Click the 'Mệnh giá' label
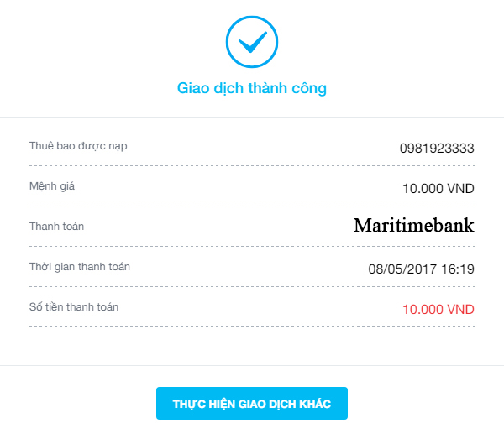504x423 pixels. 52,186
